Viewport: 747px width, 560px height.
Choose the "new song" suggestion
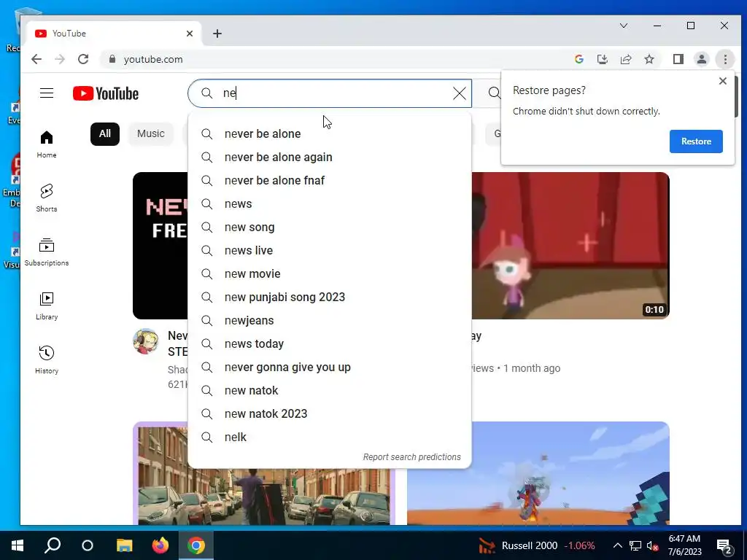pyautogui.click(x=330, y=227)
